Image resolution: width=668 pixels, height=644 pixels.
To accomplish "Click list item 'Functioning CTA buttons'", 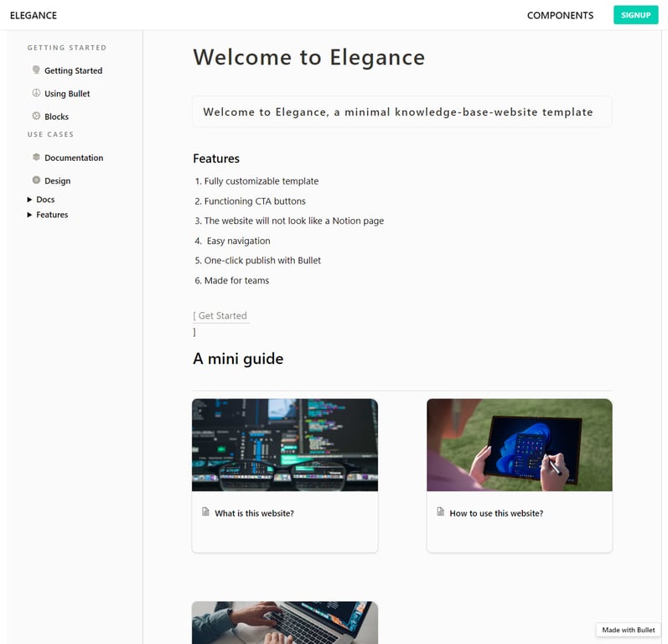I will [255, 201].
